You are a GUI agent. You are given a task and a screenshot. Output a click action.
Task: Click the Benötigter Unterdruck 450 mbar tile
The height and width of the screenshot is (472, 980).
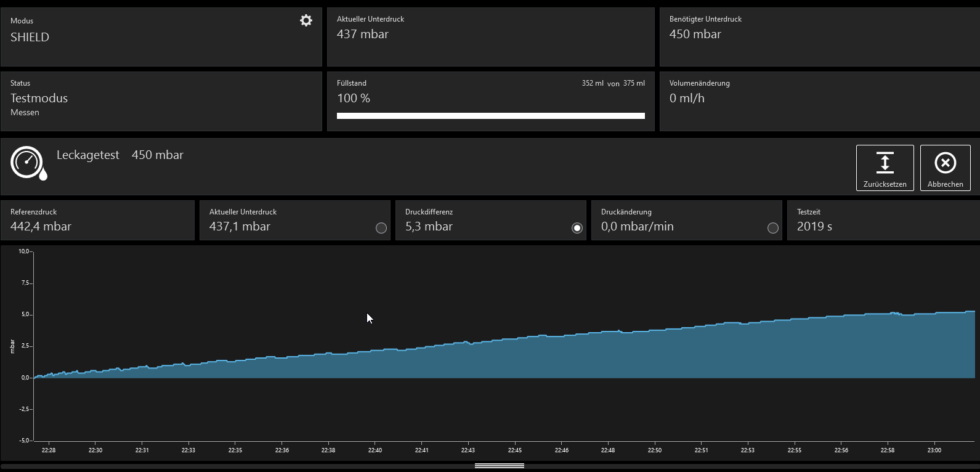pyautogui.click(x=819, y=37)
